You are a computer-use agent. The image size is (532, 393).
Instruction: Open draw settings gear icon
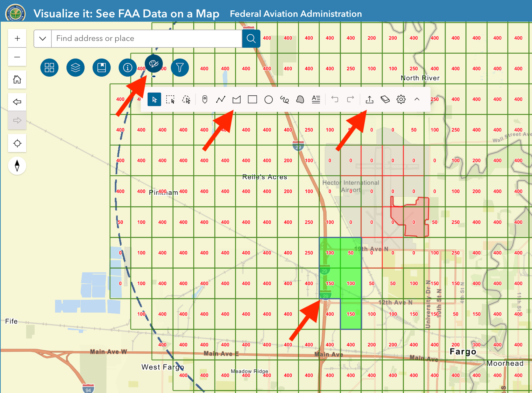tap(401, 99)
